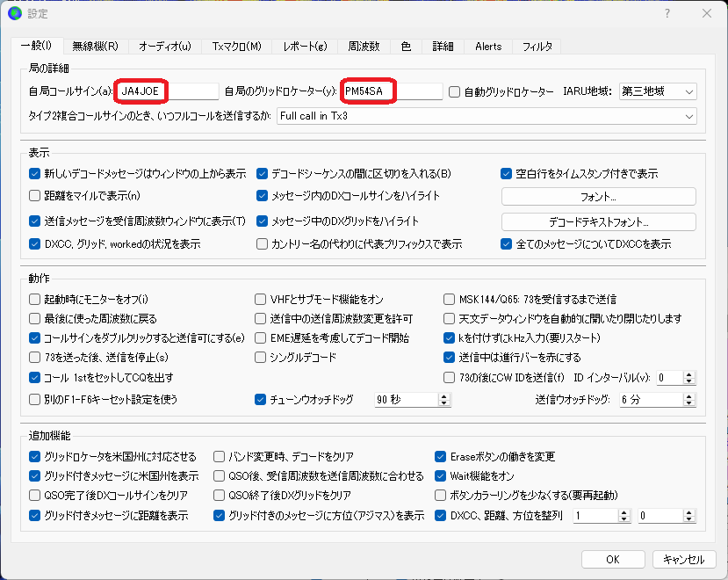Switch to the 無線機(R) tab
Image resolution: width=728 pixels, height=580 pixels.
pyautogui.click(x=95, y=46)
